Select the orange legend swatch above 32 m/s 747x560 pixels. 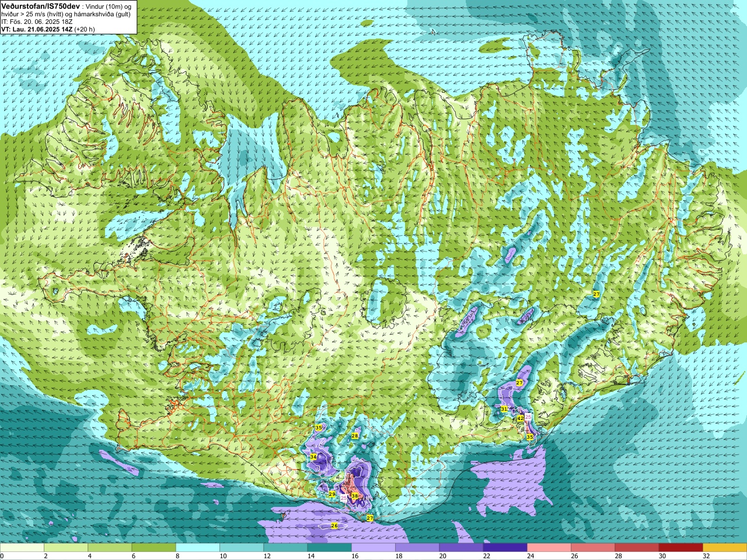(x=725, y=548)
